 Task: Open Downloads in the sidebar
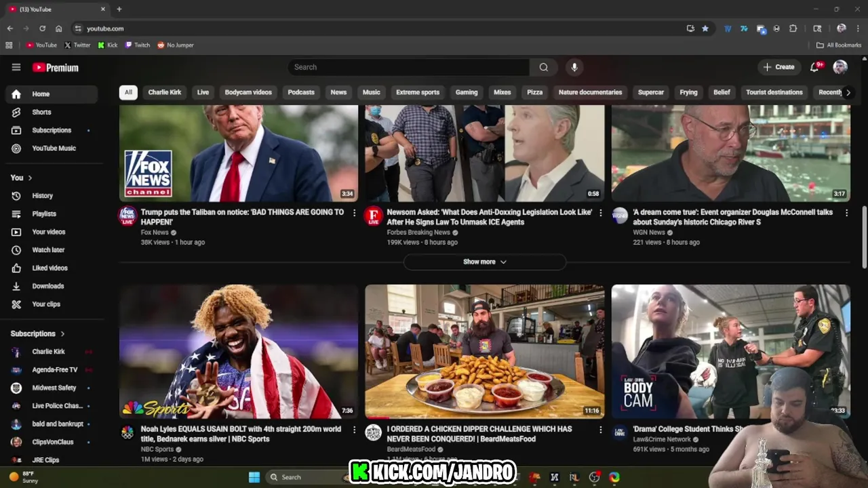52,286
